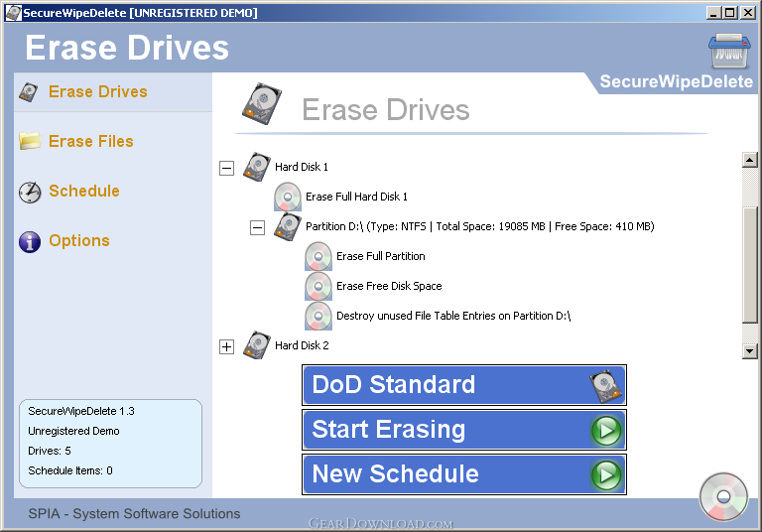Viewport: 762px width, 532px height.
Task: Click the DoD Standard method button
Action: click(464, 385)
